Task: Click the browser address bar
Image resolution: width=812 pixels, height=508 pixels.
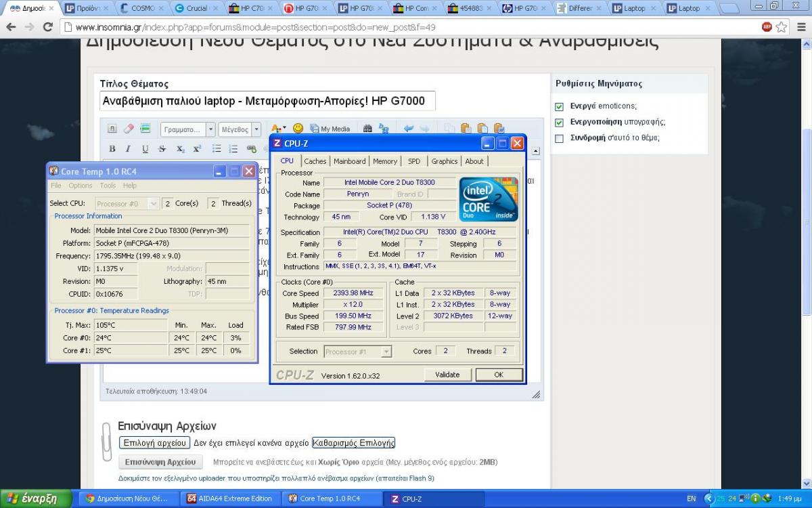Action: (413, 28)
